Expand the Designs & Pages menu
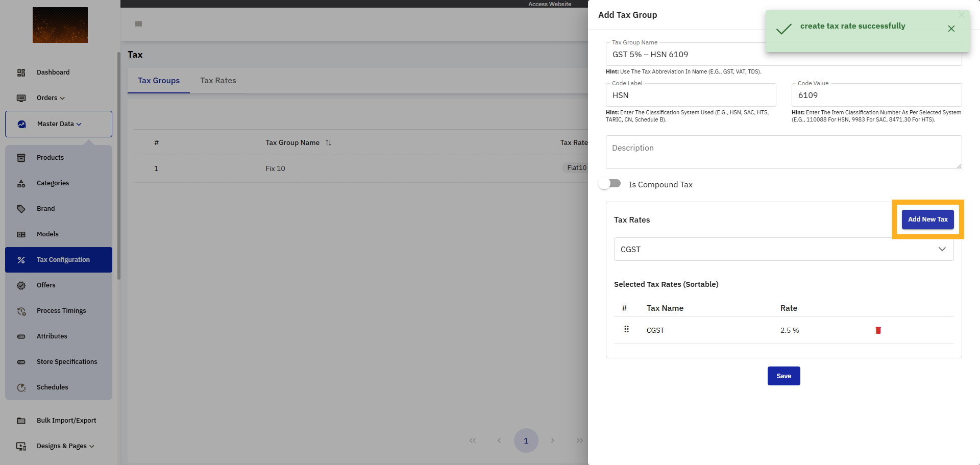 [65, 446]
